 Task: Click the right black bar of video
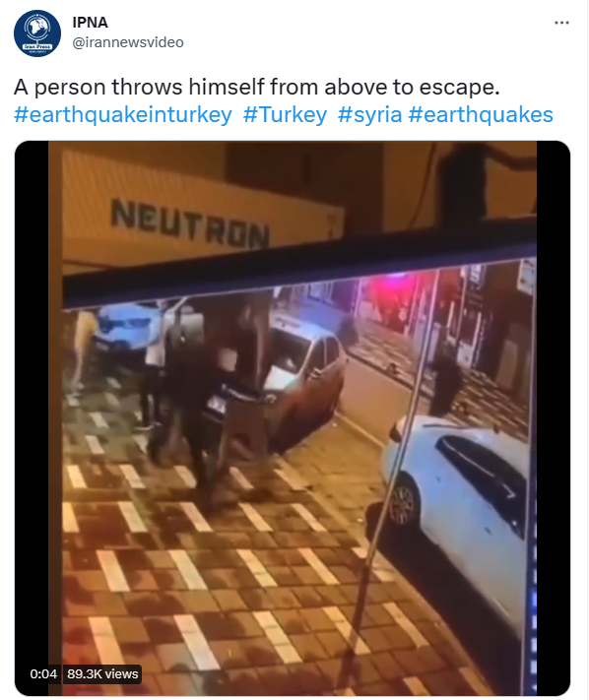554,417
